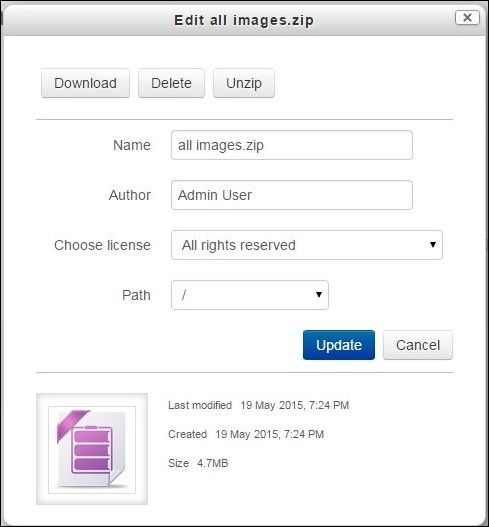The width and height of the screenshot is (489, 527).
Task: Expand the Path dropdown
Action: click(250, 295)
